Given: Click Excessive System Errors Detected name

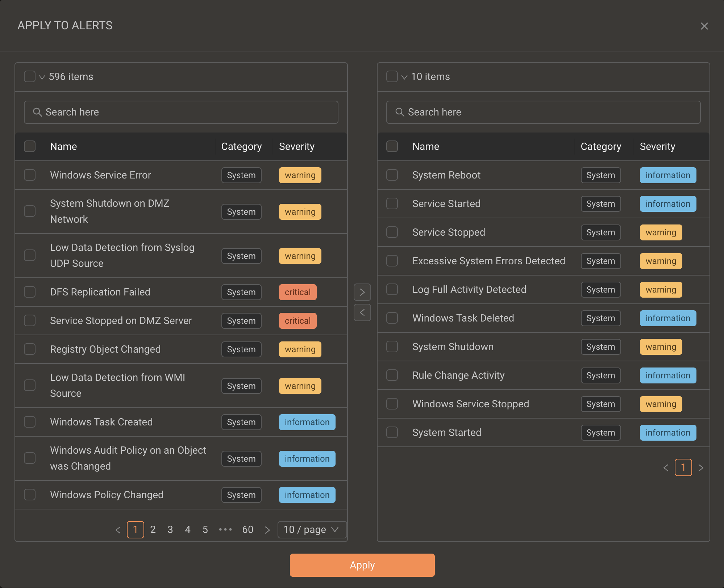Looking at the screenshot, I should coord(489,261).
